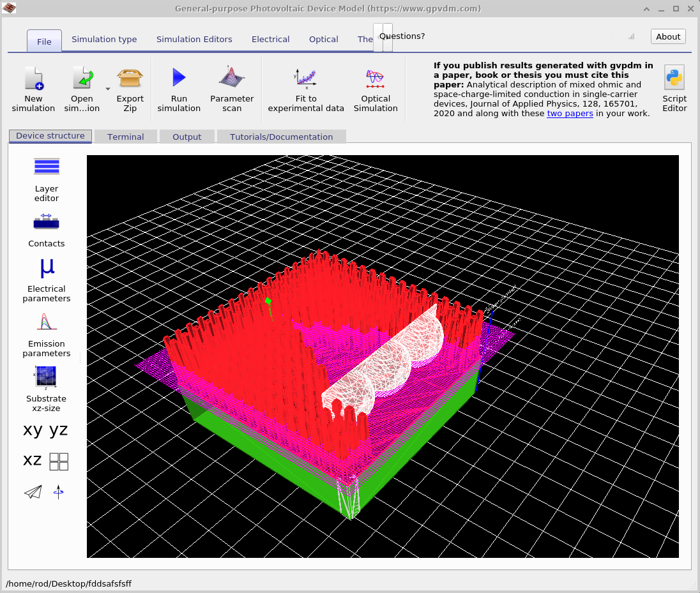Switch to the Terminal tab
The height and width of the screenshot is (593, 700).
point(126,136)
